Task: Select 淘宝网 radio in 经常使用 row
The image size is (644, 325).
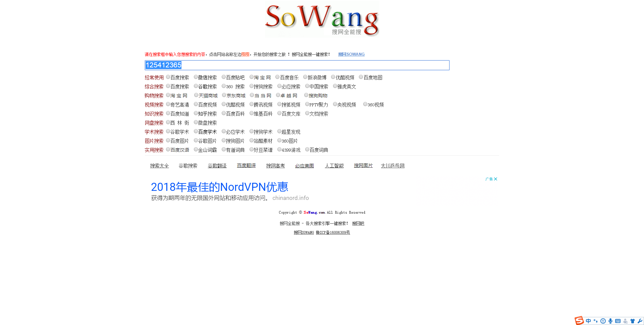Action: click(x=252, y=77)
